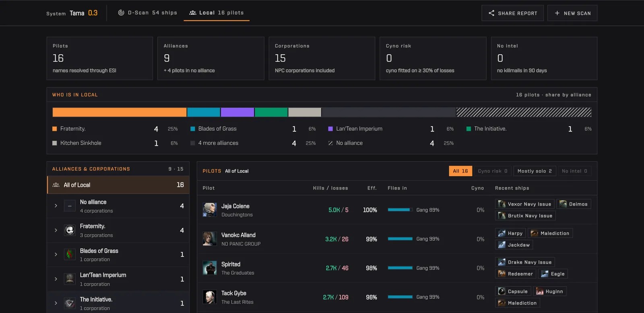Click the share icon in Share Report
The height and width of the screenshot is (313, 644).
tap(491, 13)
